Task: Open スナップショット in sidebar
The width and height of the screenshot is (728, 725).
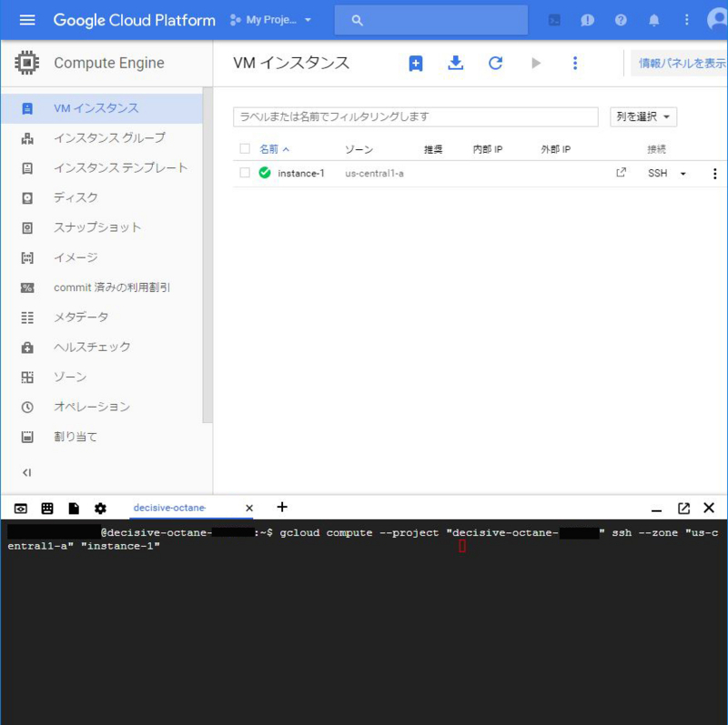Action: (102, 227)
